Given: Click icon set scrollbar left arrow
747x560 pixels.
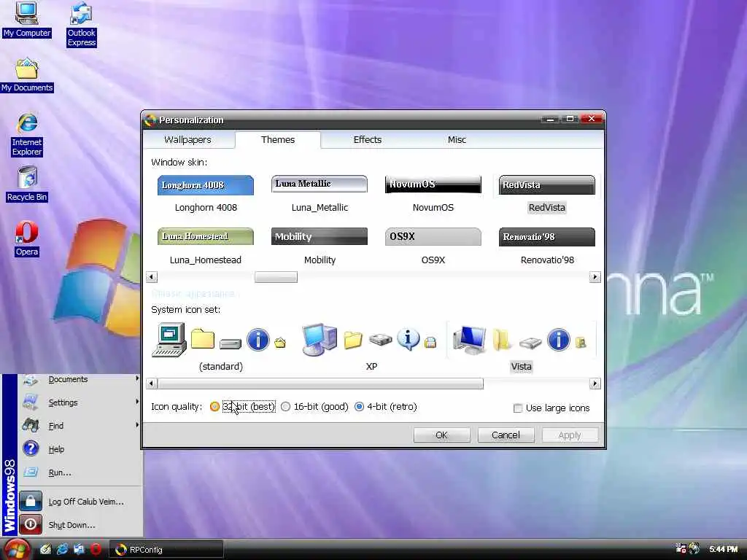Looking at the screenshot, I should point(152,384).
